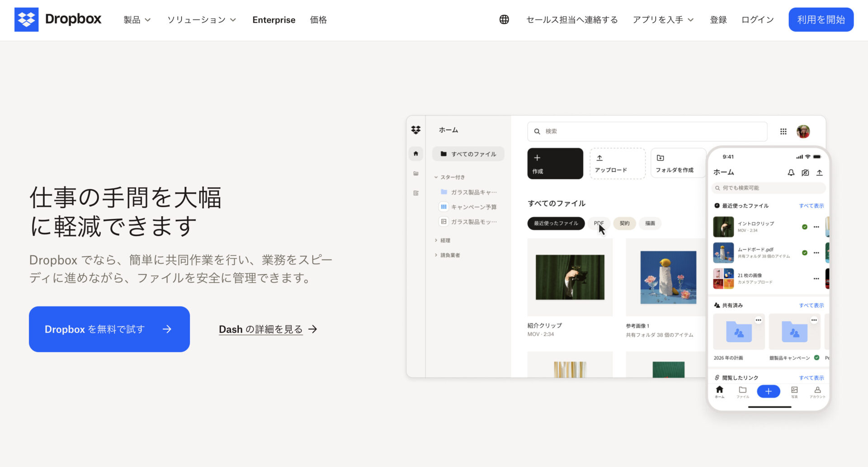Image resolution: width=868 pixels, height=467 pixels.
Task: Click the sync checkmark on イントロクリップ
Action: tap(805, 227)
